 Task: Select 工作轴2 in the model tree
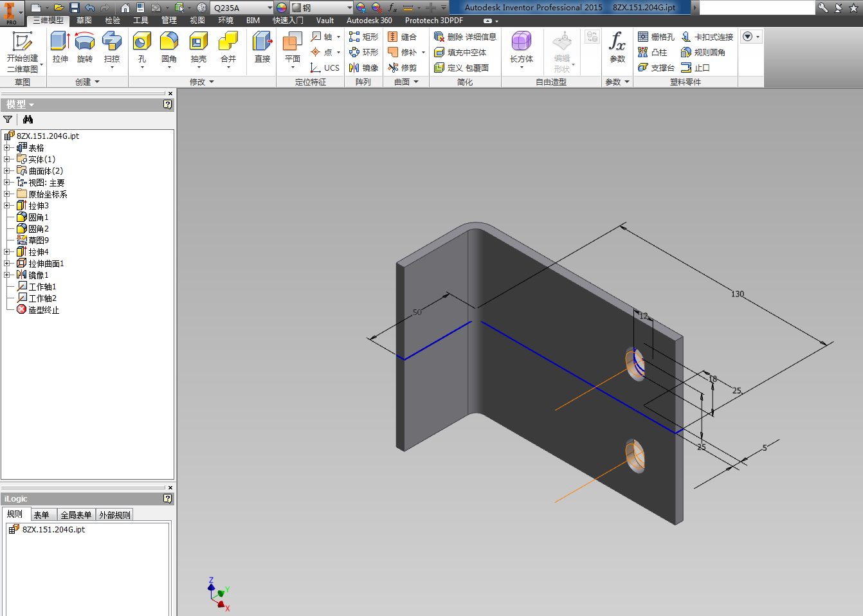click(42, 298)
